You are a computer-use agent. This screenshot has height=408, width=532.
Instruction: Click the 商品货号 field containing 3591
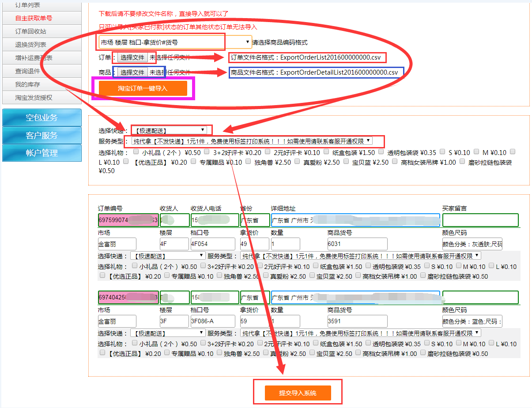[x=357, y=321]
